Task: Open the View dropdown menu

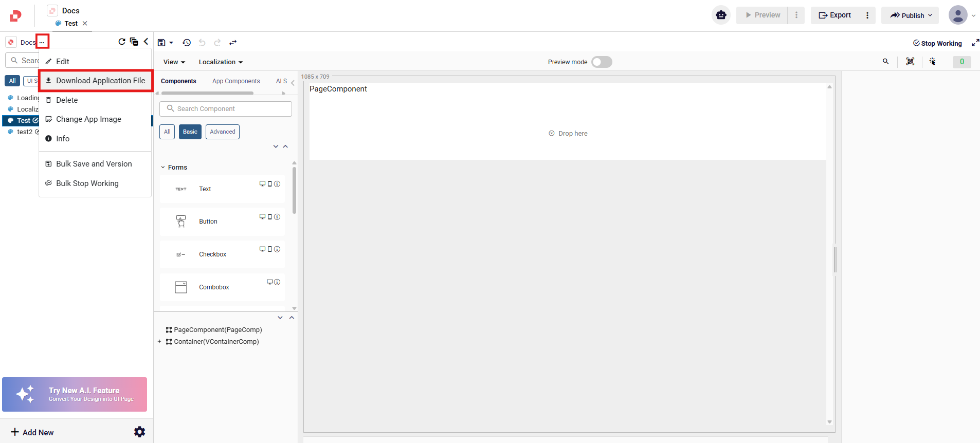Action: point(174,62)
